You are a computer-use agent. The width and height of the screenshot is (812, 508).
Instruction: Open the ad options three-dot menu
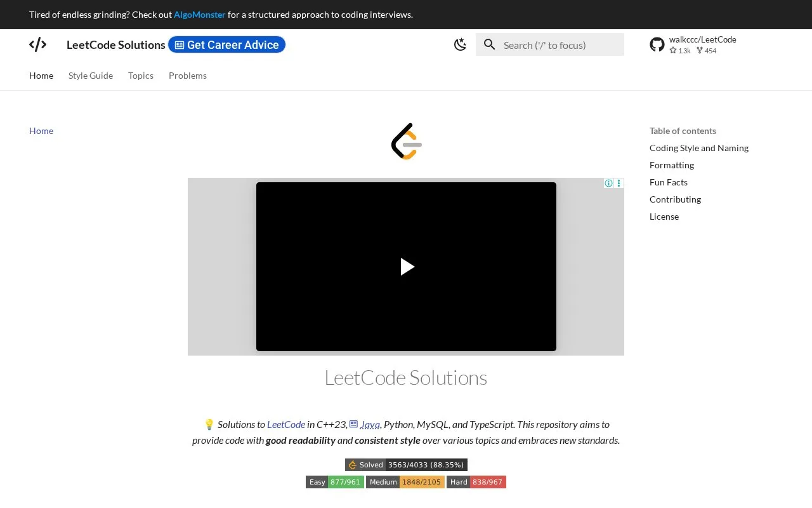pyautogui.click(x=619, y=184)
